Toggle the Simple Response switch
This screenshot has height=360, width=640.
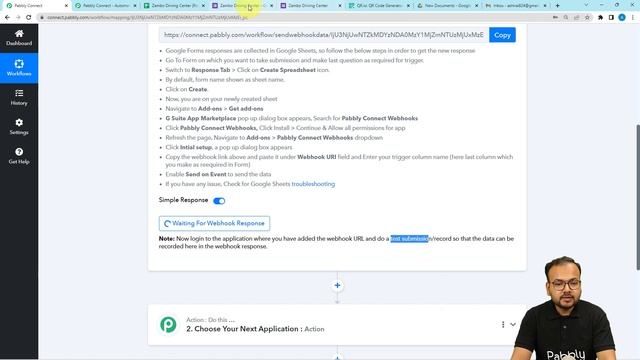pos(219,201)
